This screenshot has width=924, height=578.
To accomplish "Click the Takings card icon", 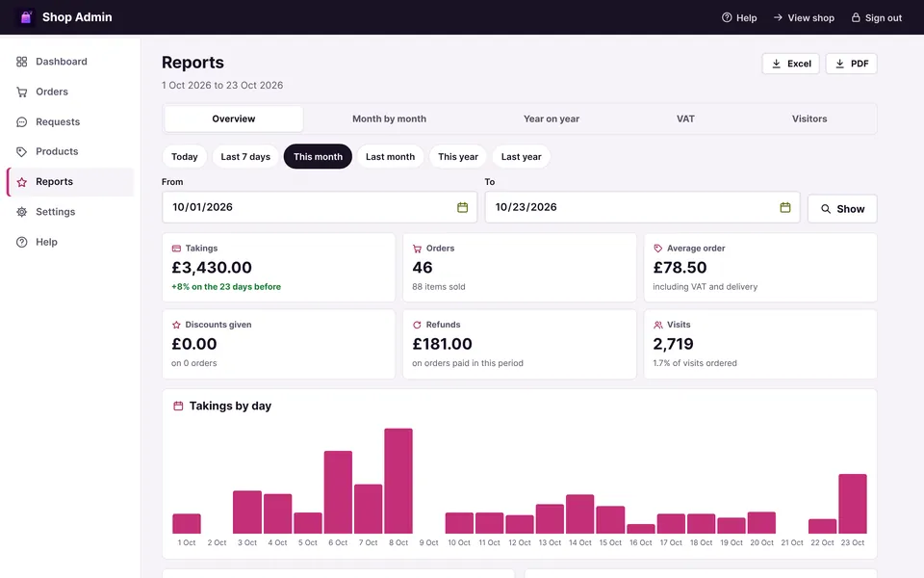I will (x=176, y=249).
